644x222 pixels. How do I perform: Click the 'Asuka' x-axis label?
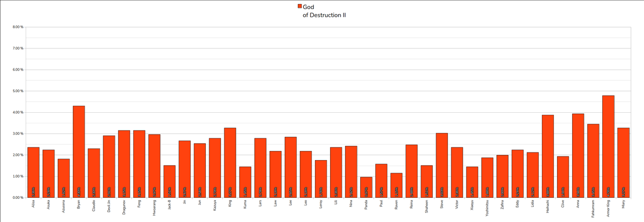click(49, 204)
